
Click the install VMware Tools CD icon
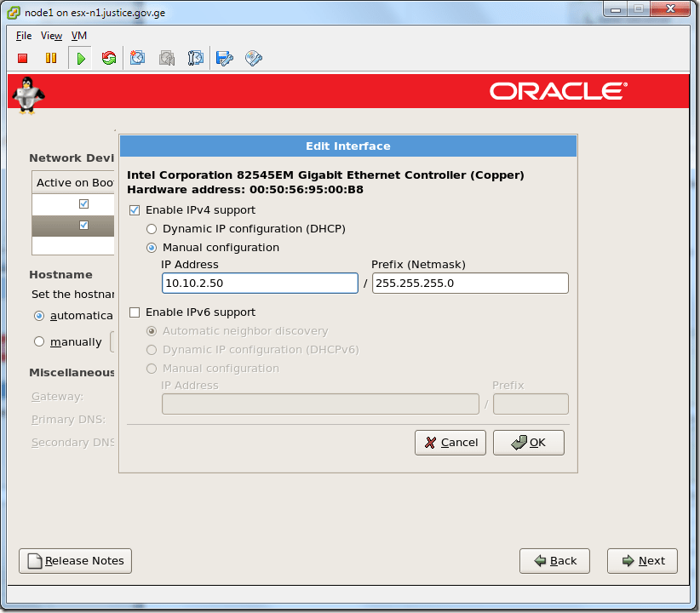tap(253, 58)
